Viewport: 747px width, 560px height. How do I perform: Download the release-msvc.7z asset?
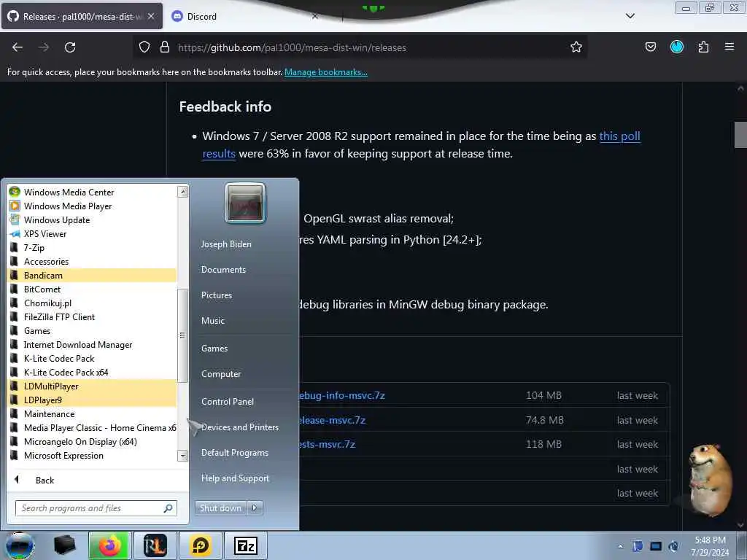pyautogui.click(x=332, y=421)
